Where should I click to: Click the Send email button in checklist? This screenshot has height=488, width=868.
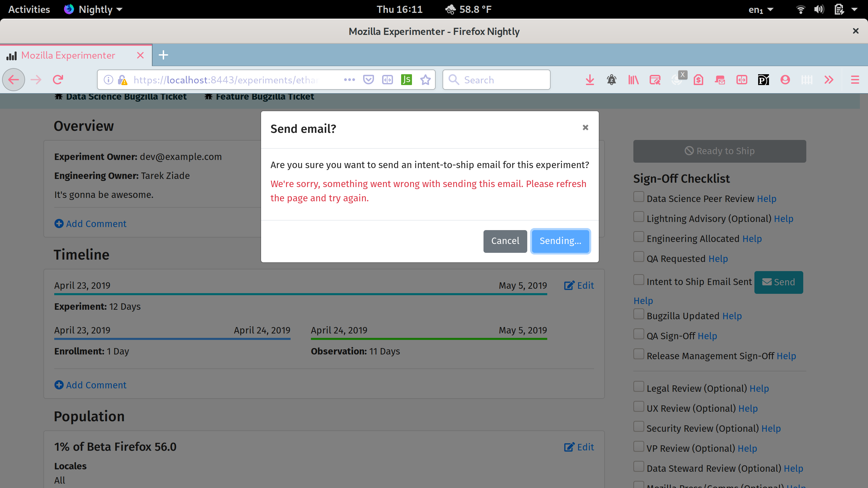(778, 282)
